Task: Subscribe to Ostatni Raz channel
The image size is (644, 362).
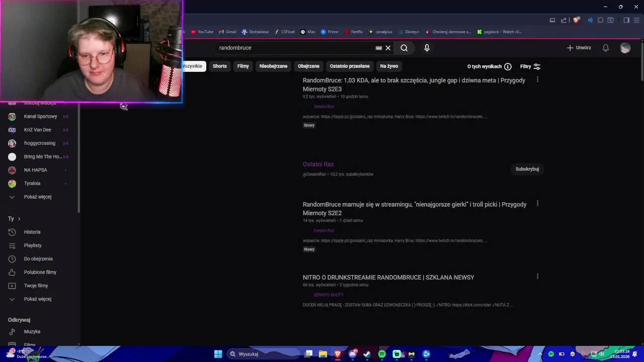Action: pos(527,169)
